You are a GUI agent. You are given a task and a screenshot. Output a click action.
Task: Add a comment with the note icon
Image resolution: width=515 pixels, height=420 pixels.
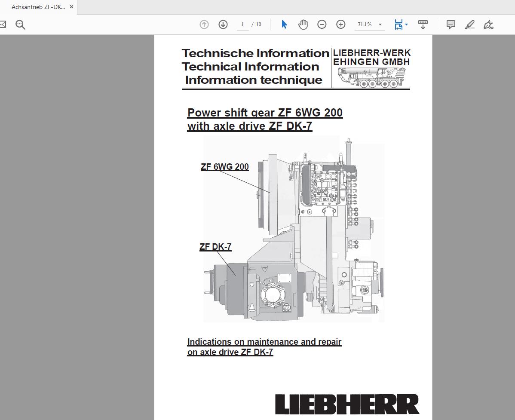point(451,25)
